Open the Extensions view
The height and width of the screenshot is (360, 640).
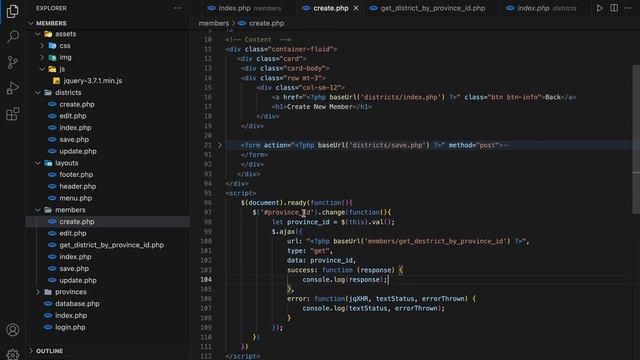pyautogui.click(x=13, y=114)
